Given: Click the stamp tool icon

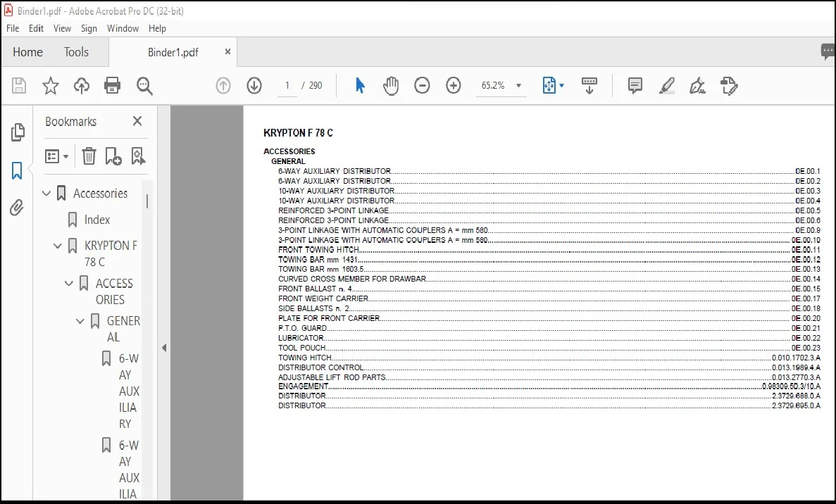Looking at the screenshot, I should point(729,85).
